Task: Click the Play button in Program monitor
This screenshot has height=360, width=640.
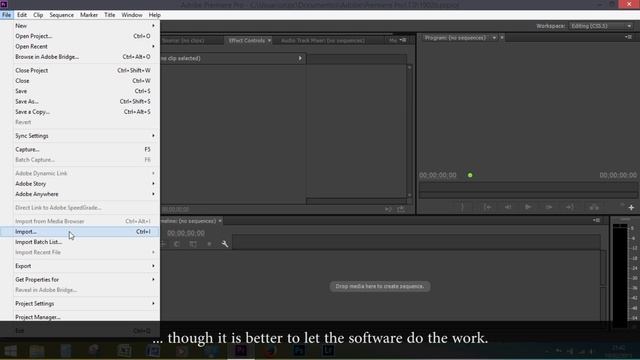Action: click(x=528, y=207)
